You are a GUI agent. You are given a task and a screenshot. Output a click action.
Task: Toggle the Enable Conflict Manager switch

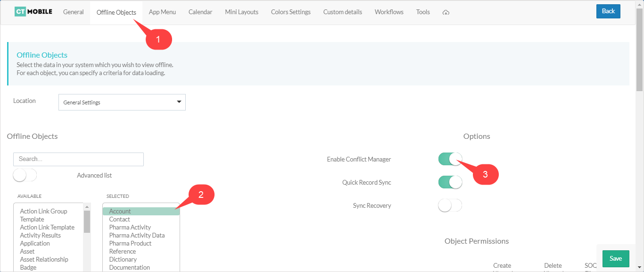450,159
